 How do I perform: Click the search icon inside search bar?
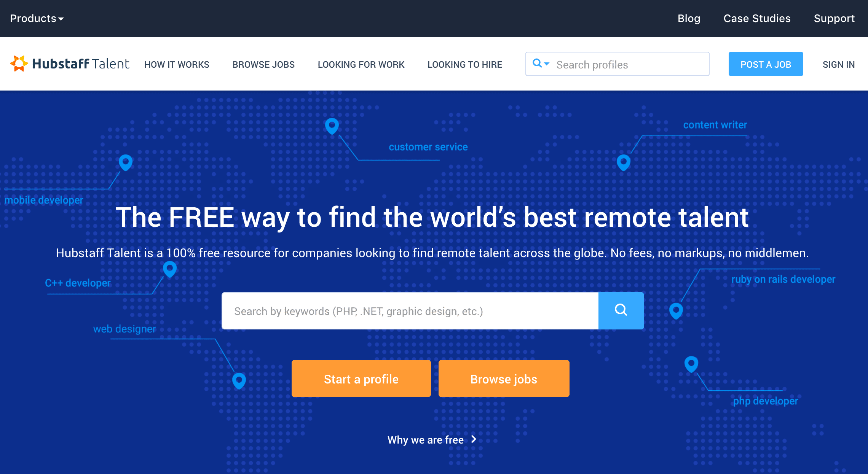coord(621,310)
